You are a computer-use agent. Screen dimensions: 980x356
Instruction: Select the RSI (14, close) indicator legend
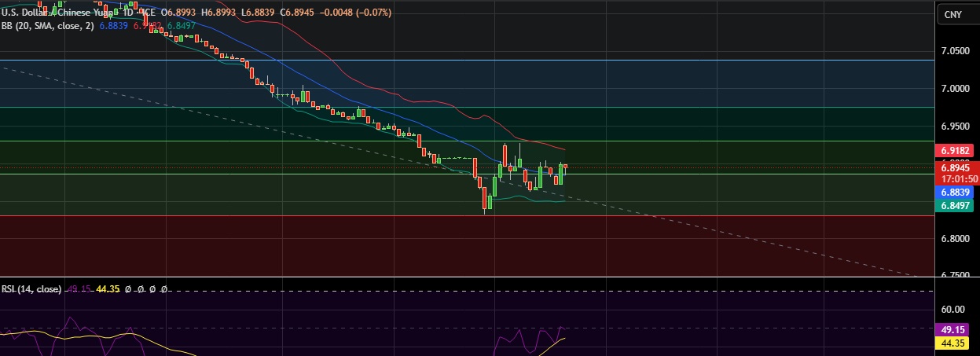31,289
